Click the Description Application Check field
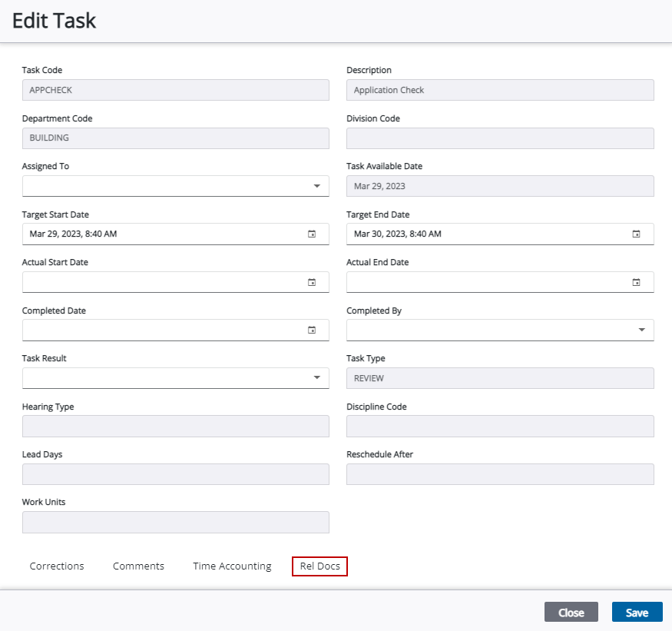 coord(500,90)
